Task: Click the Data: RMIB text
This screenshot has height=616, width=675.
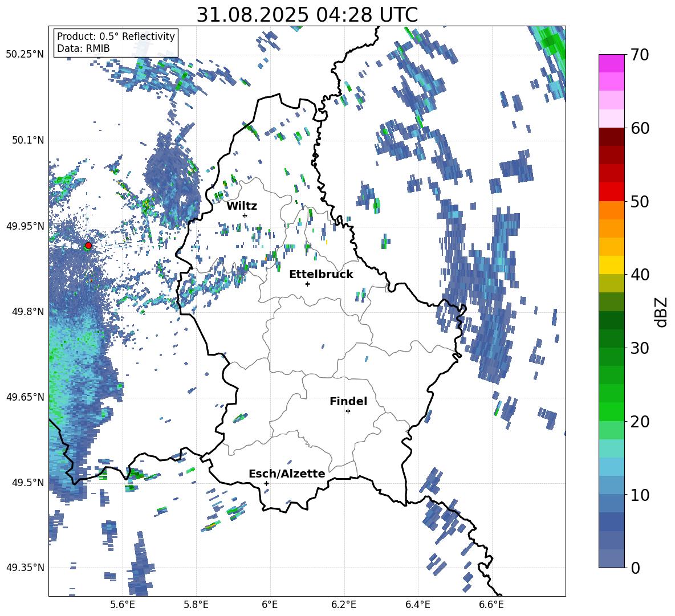Action: 83,48
